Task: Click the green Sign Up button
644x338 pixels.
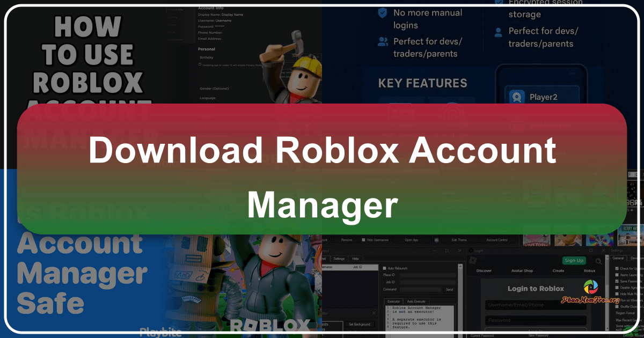Action: tap(574, 261)
